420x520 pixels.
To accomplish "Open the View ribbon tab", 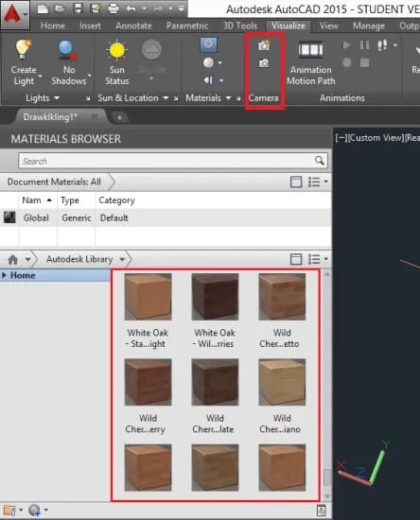I will click(x=329, y=26).
